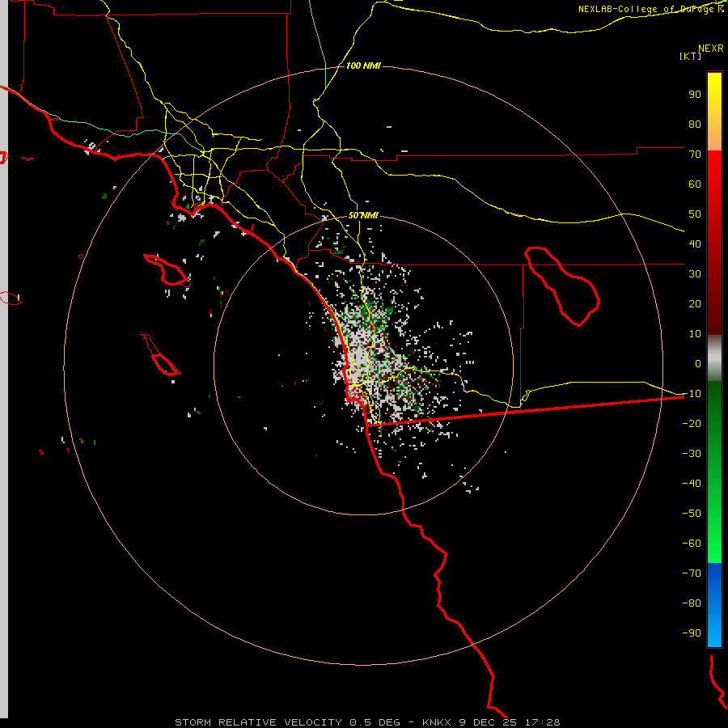Click the 80 value on the velocity scale

point(695,124)
